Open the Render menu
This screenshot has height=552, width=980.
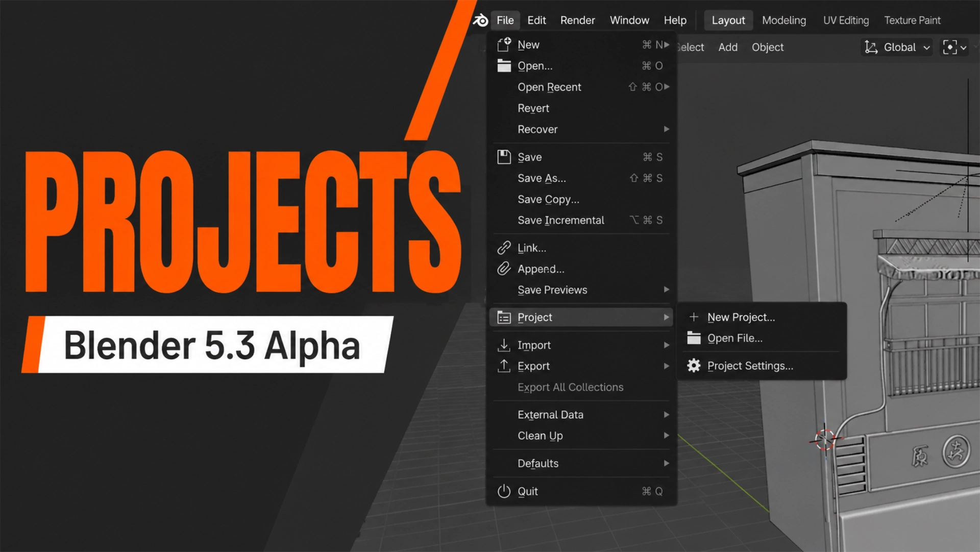point(577,20)
